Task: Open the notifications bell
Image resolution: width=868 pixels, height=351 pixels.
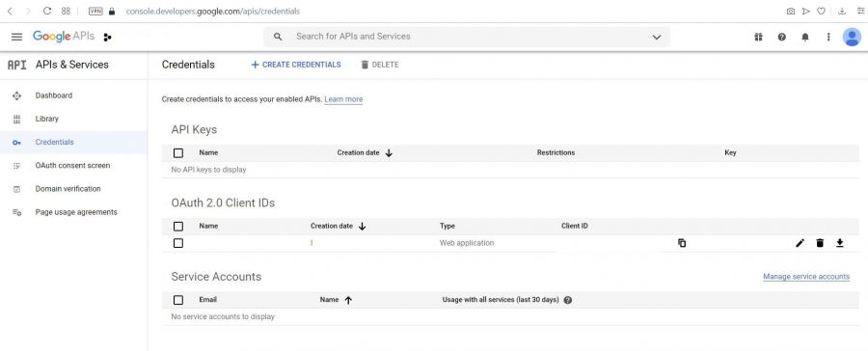Action: click(x=805, y=37)
